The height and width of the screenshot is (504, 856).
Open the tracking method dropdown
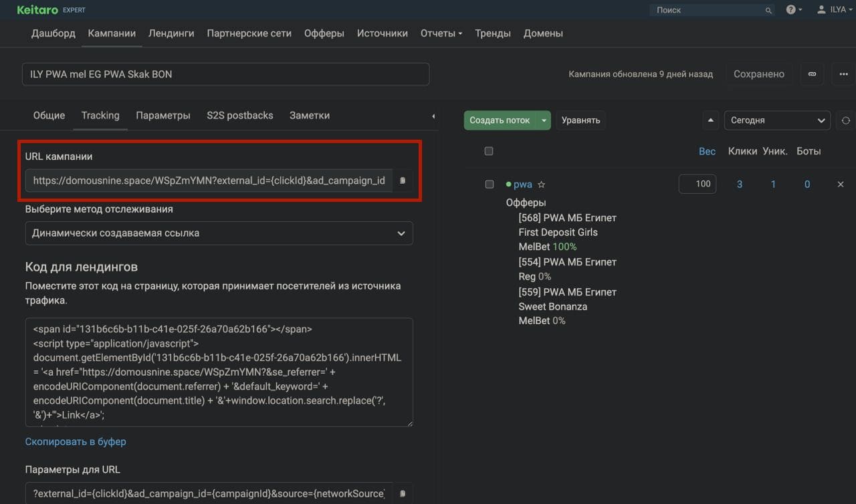coord(219,233)
